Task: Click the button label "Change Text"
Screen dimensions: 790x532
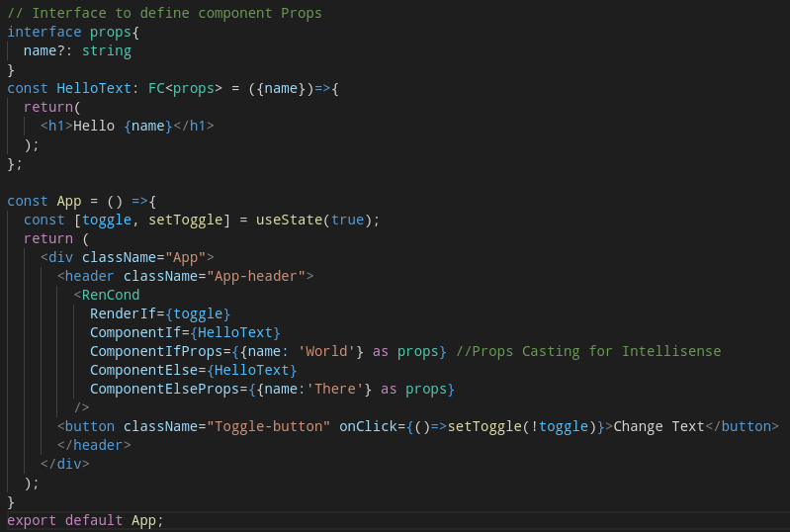Action: tap(658, 427)
